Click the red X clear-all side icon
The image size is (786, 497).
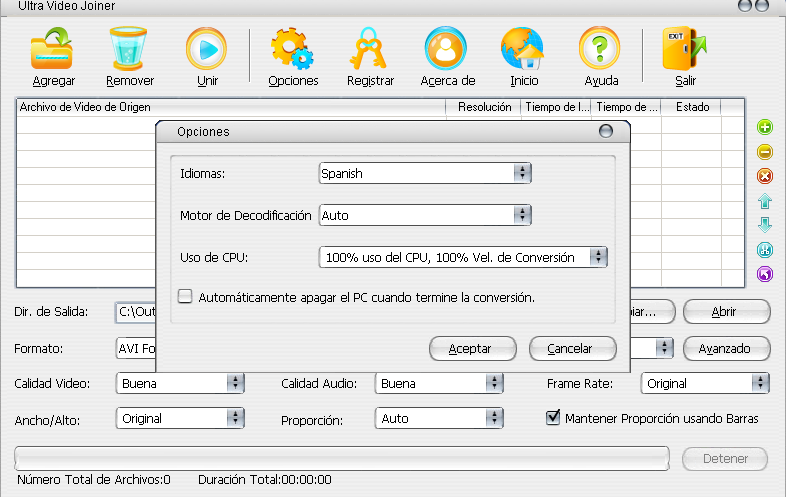click(764, 176)
